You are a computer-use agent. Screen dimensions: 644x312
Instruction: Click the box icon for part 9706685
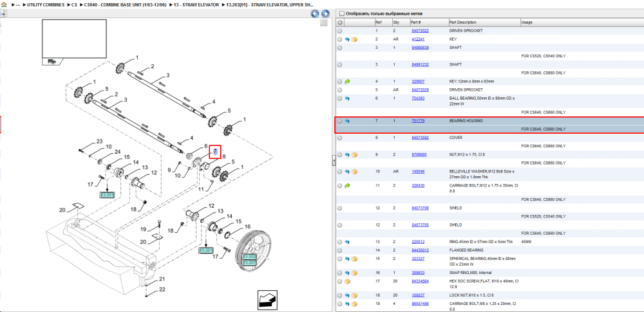(x=354, y=155)
